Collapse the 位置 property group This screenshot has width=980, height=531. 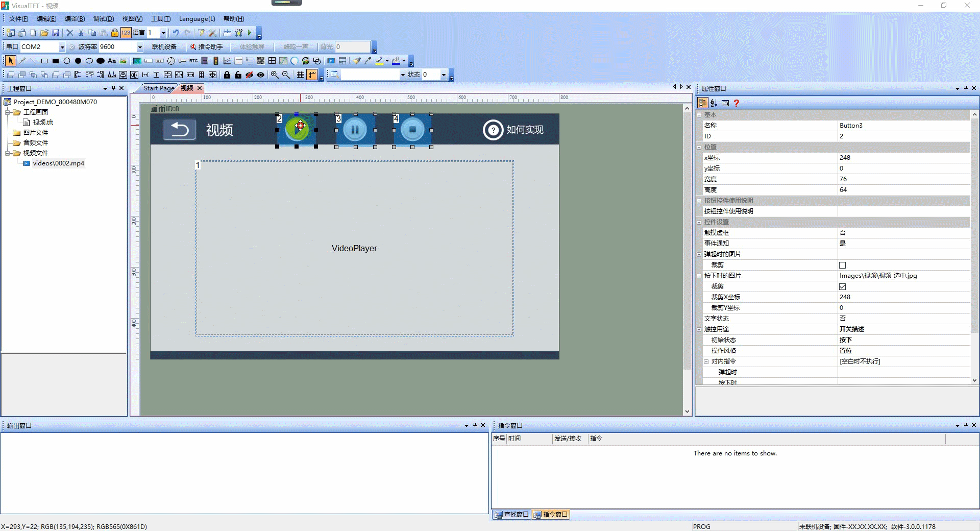699,147
